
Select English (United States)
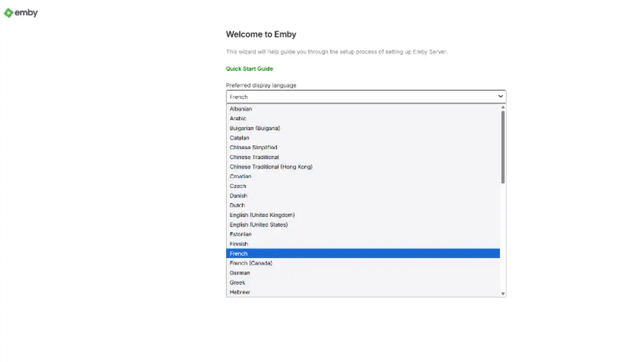363,225
